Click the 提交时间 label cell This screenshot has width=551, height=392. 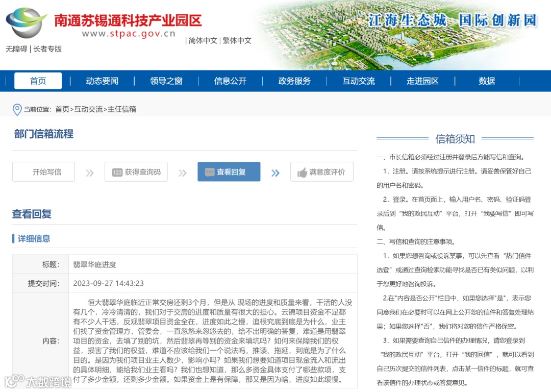(x=40, y=283)
